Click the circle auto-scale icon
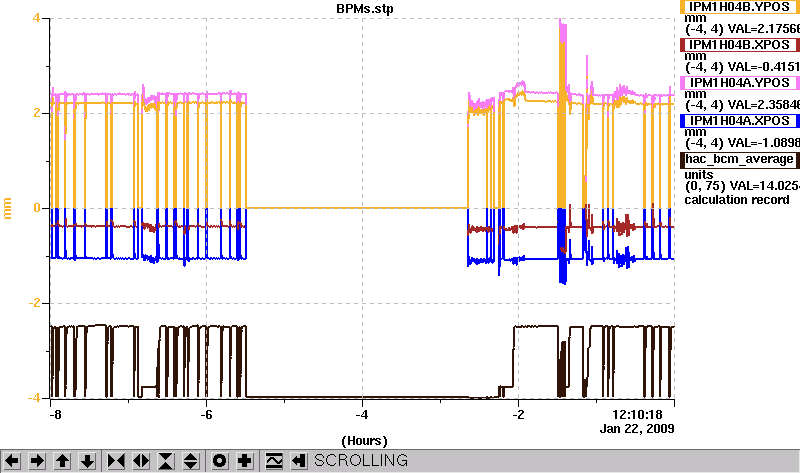Viewport: 800px width, 473px height. (x=219, y=461)
